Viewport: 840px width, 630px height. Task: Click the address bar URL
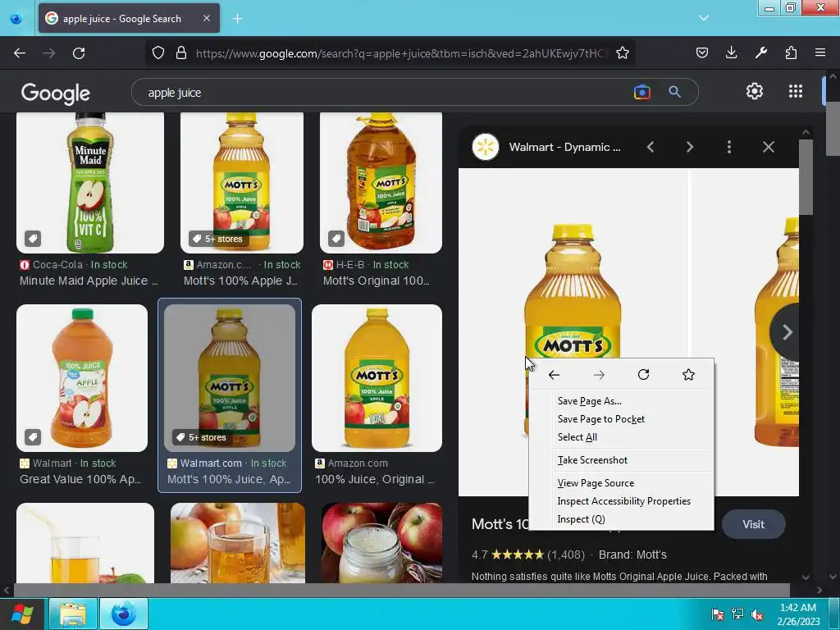[x=399, y=53]
